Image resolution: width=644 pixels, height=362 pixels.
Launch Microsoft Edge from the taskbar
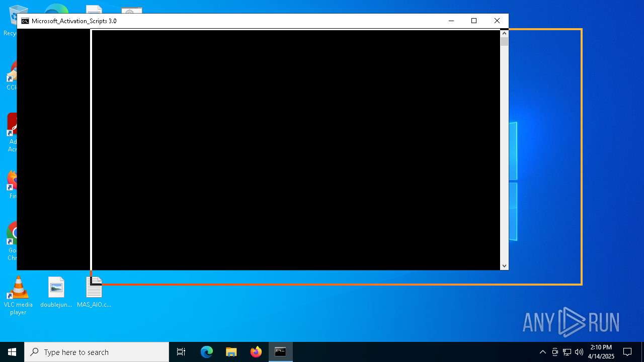(x=207, y=352)
